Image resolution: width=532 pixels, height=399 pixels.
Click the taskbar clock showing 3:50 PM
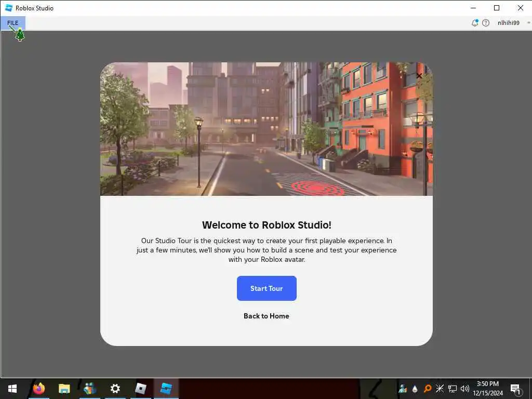tap(488, 389)
